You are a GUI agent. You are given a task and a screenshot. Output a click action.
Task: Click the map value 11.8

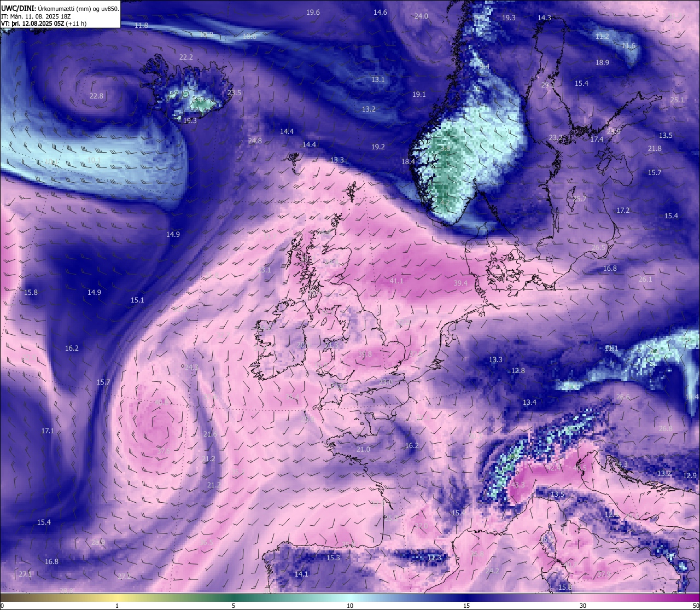pyautogui.click(x=141, y=25)
